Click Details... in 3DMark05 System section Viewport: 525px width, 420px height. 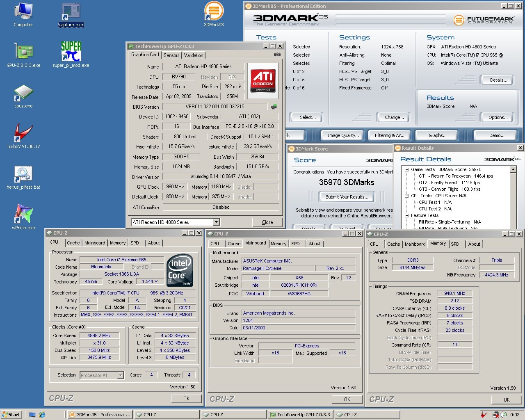[x=498, y=80]
